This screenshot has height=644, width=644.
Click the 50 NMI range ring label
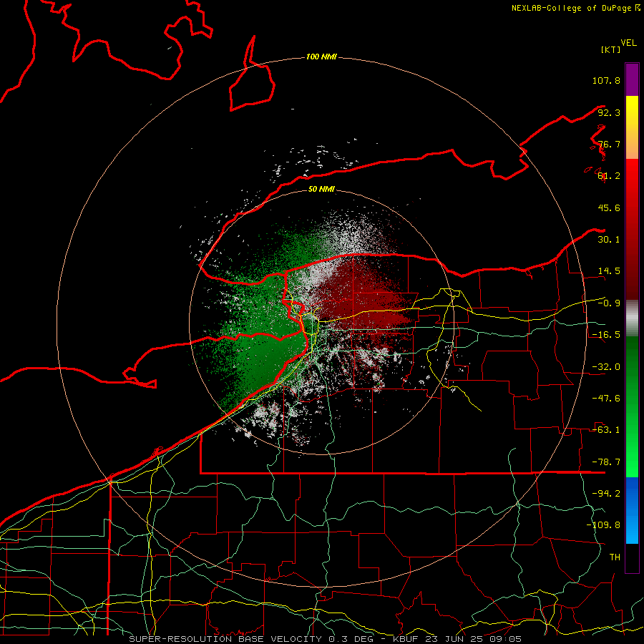[x=321, y=190]
